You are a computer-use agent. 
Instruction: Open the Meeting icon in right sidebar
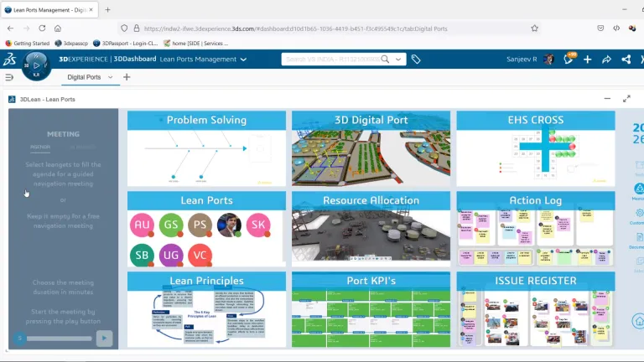pyautogui.click(x=639, y=191)
